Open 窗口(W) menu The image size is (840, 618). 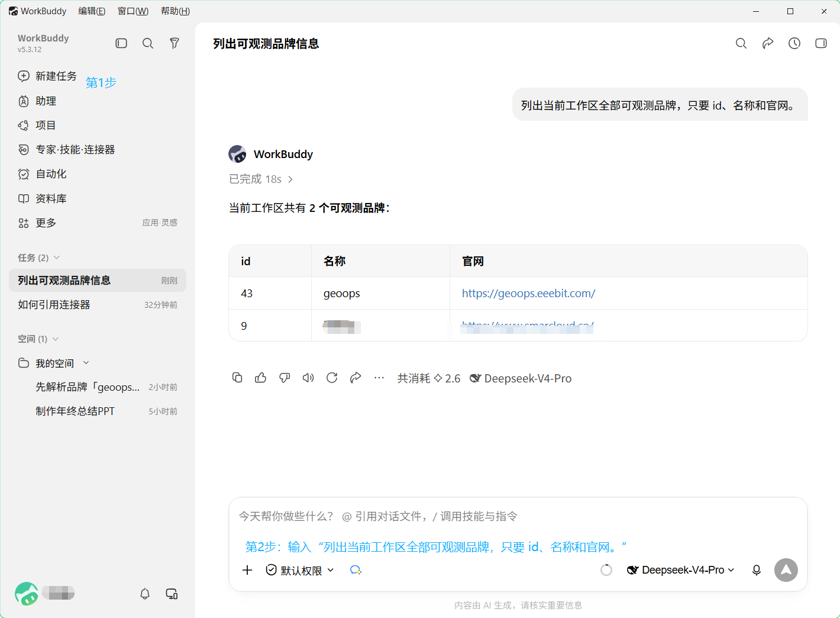pos(133,11)
